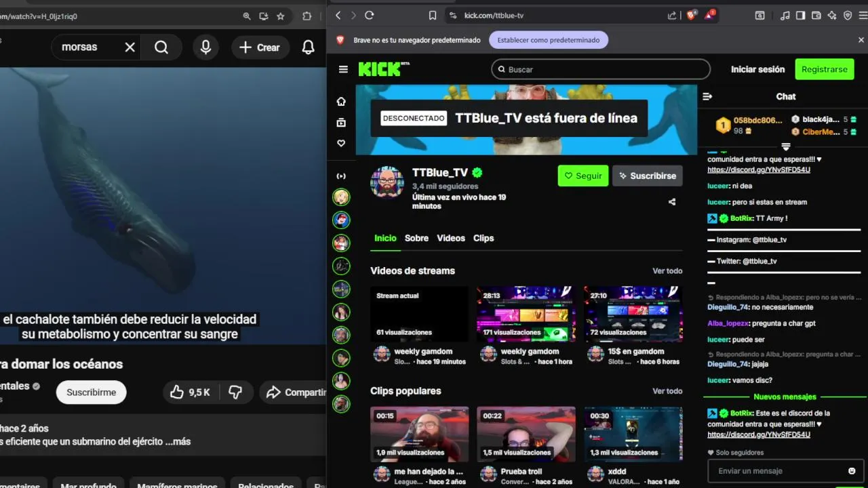
Task: Click 'Ver todo' beside Videos de streams
Action: pyautogui.click(x=667, y=270)
